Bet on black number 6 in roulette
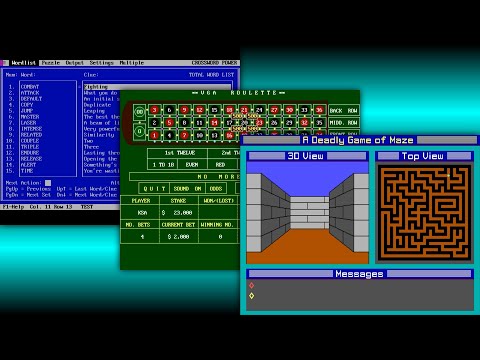This screenshot has width=480, height=360. [169, 110]
